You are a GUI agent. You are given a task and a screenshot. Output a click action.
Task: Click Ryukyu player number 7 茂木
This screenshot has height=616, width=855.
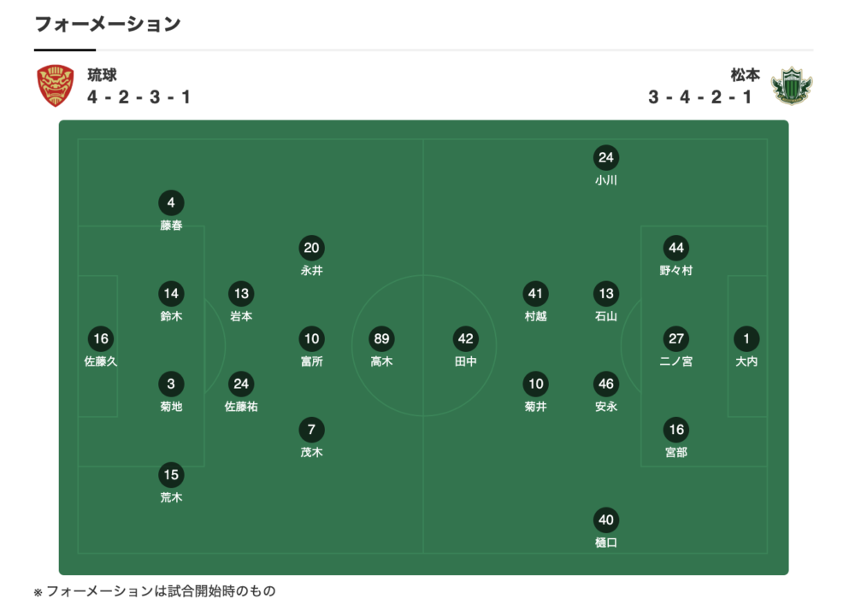pyautogui.click(x=311, y=430)
